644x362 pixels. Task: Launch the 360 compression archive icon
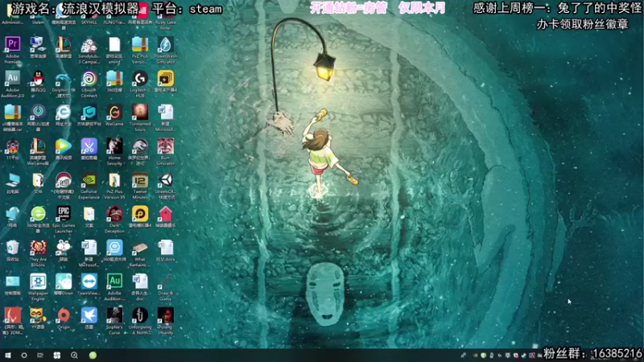114,78
